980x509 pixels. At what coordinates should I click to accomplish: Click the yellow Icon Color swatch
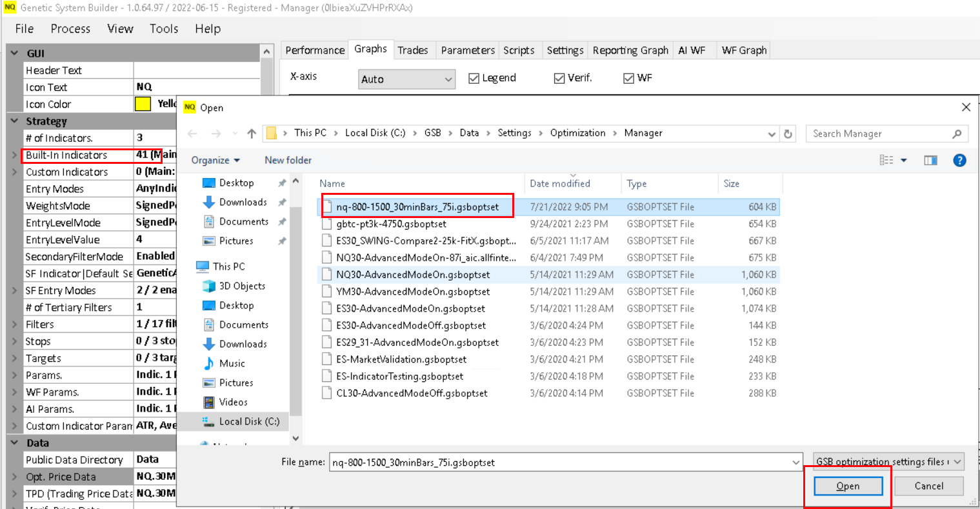(x=143, y=104)
